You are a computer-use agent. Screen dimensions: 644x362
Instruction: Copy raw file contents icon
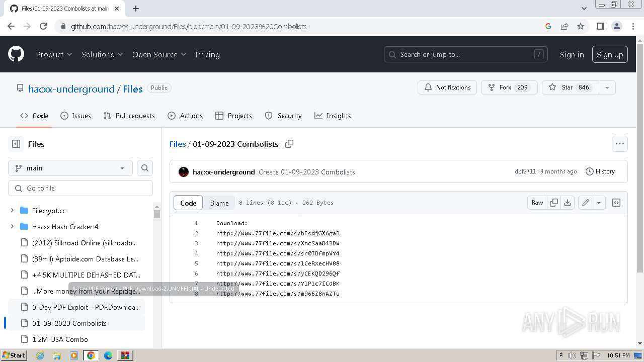tap(554, 203)
